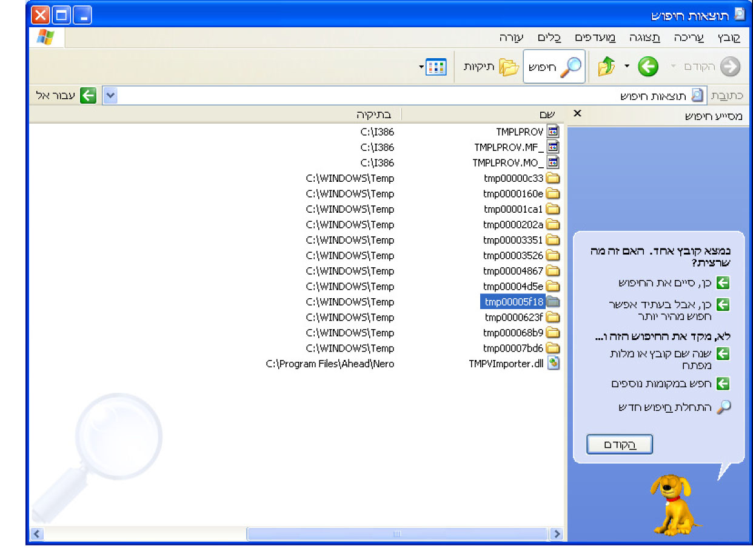Image resolution: width=753 pixels, height=560 pixels.
Task: Sort by the בתיקיה (In Folder) column header
Action: tap(215, 114)
